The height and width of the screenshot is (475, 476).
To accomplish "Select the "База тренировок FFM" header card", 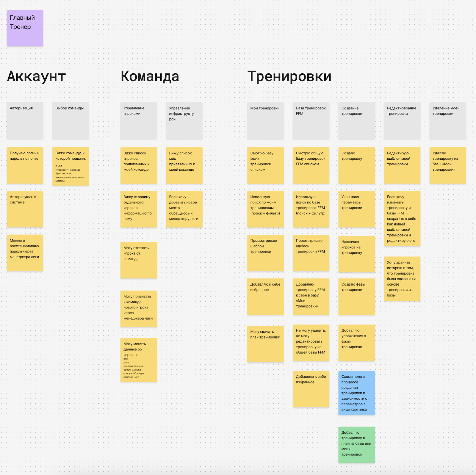I will coord(311,121).
